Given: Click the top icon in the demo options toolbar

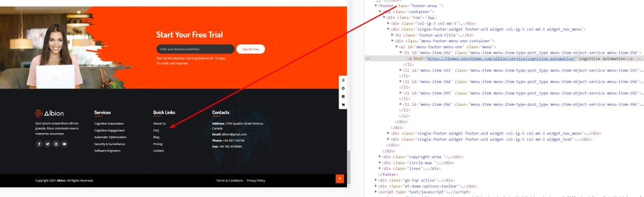Looking at the screenshot, I should (x=343, y=80).
